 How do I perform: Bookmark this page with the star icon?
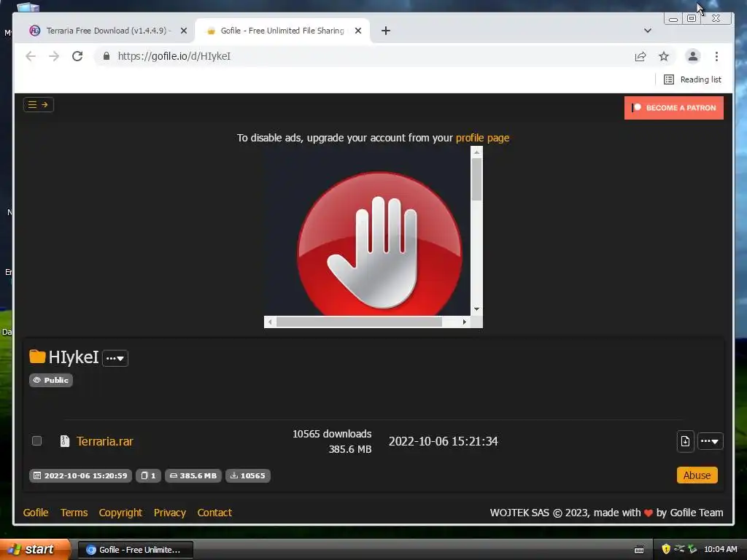click(664, 56)
